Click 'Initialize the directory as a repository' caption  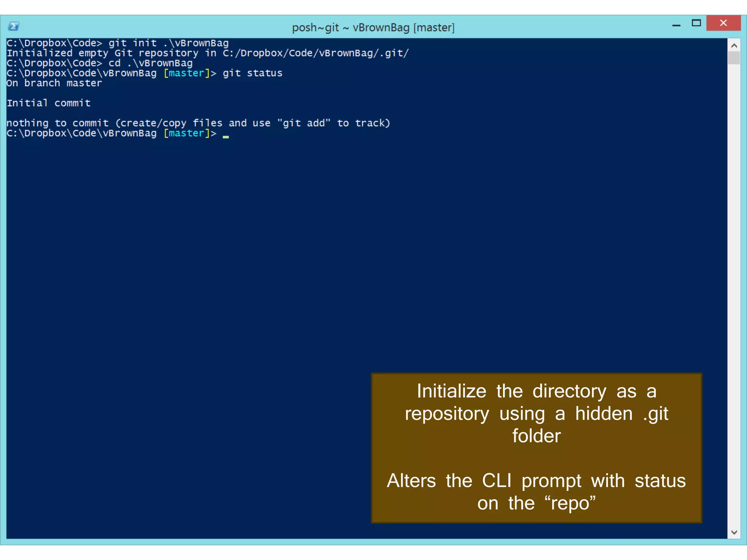(537, 413)
